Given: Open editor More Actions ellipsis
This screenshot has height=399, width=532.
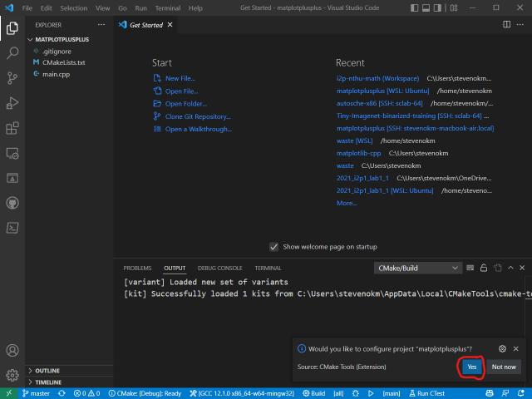Looking at the screenshot, I should 520,24.
